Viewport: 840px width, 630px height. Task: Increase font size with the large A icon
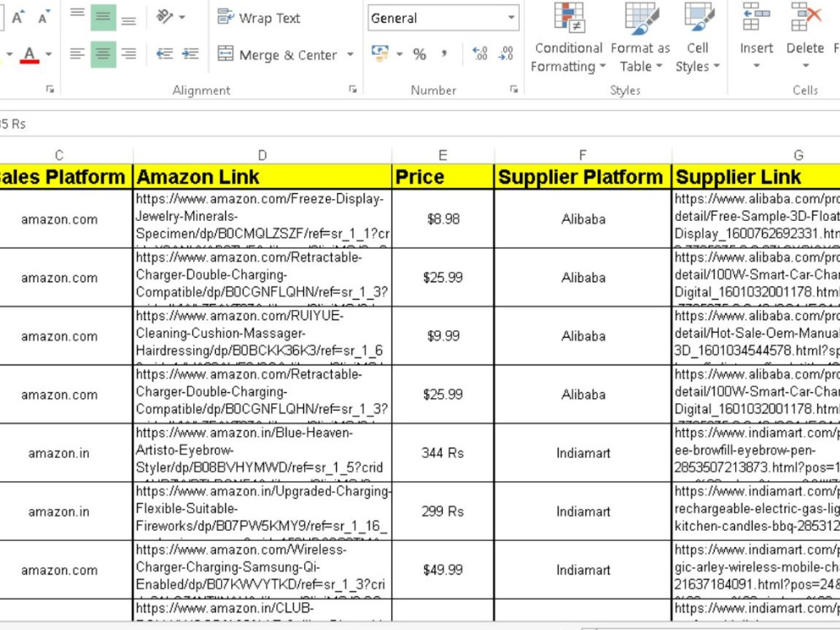18,17
